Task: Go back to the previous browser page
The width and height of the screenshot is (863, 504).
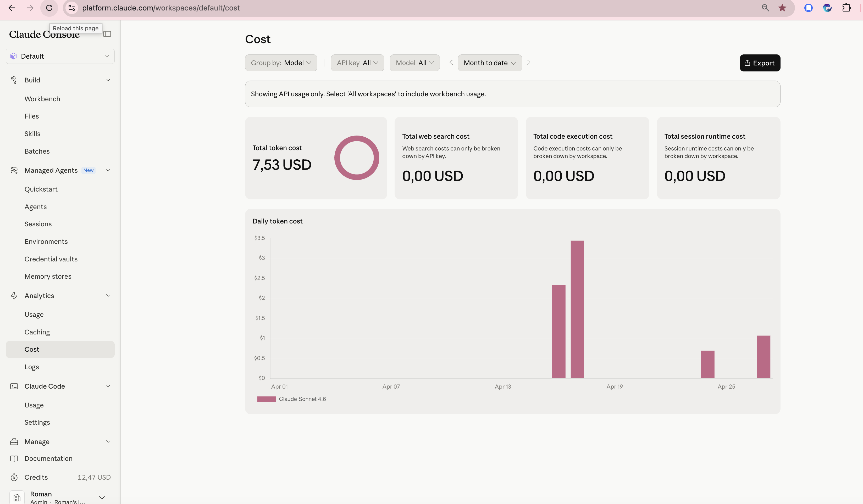Action: pyautogui.click(x=12, y=8)
